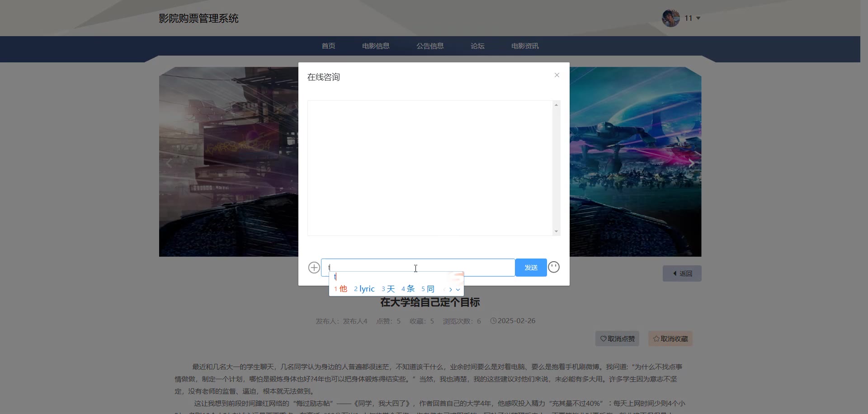Click chat history scrollbar down arrow
Screen dimensions: 868x414
(x=556, y=231)
